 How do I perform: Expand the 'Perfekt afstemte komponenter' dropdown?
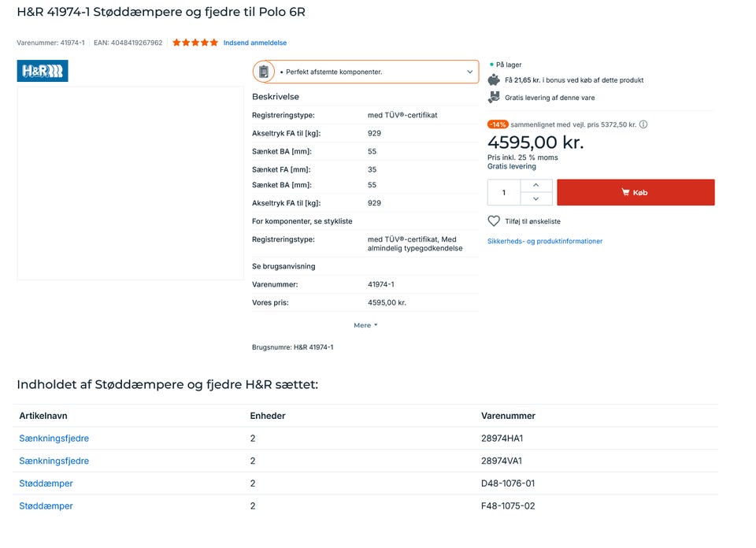[470, 72]
